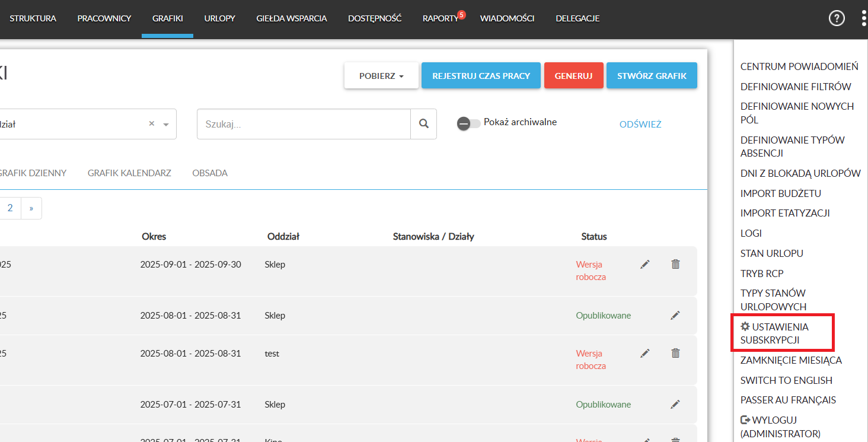Click the Oddział cell reading test

click(x=272, y=353)
